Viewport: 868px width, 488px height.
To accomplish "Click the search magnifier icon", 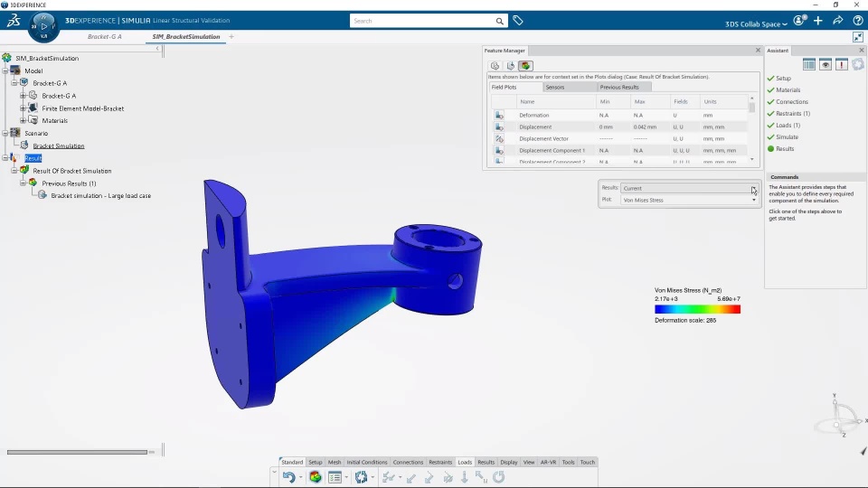I will pos(499,21).
